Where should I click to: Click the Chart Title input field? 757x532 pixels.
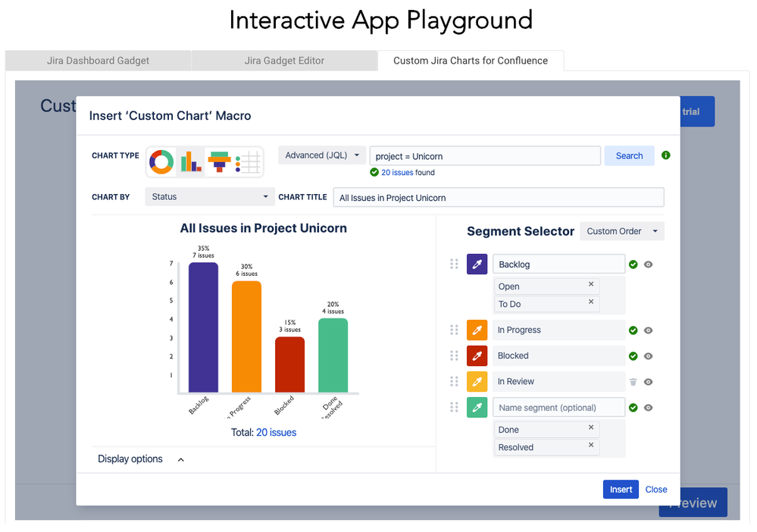498,196
